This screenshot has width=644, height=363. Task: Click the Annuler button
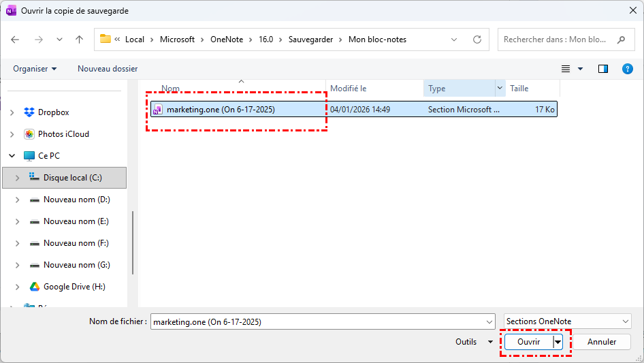pos(602,342)
